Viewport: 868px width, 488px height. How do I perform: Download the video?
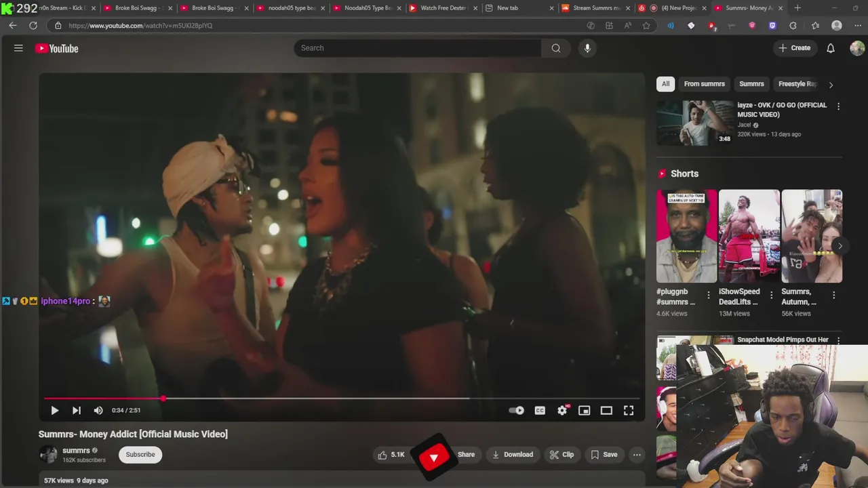click(x=513, y=455)
